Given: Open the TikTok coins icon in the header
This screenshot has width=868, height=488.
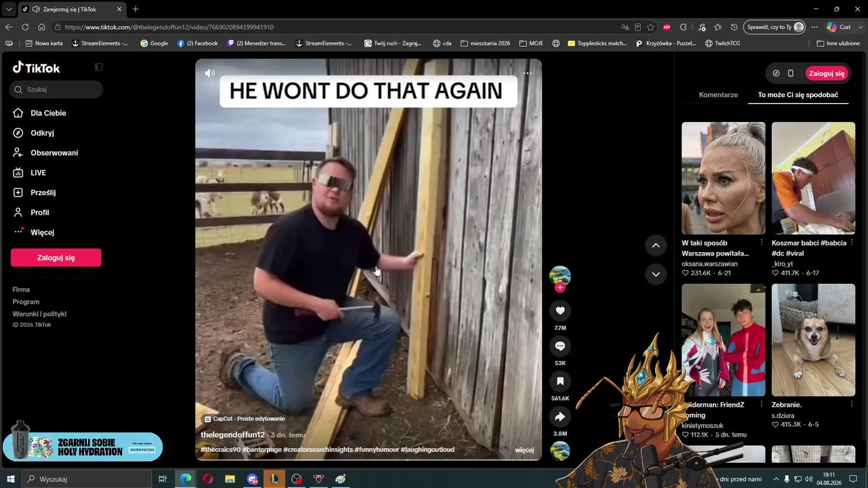Looking at the screenshot, I should (776, 73).
